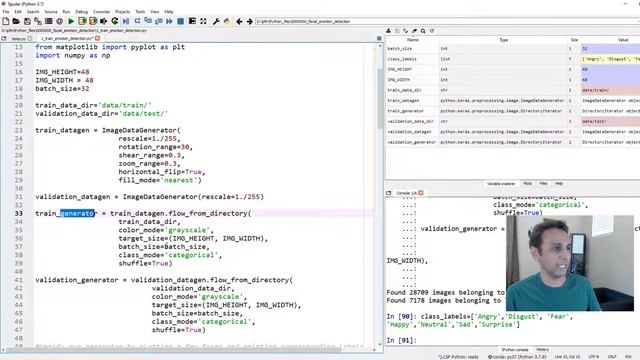Run current cell icon
Image resolution: width=640 pixels, height=360 pixels.
(x=82, y=21)
